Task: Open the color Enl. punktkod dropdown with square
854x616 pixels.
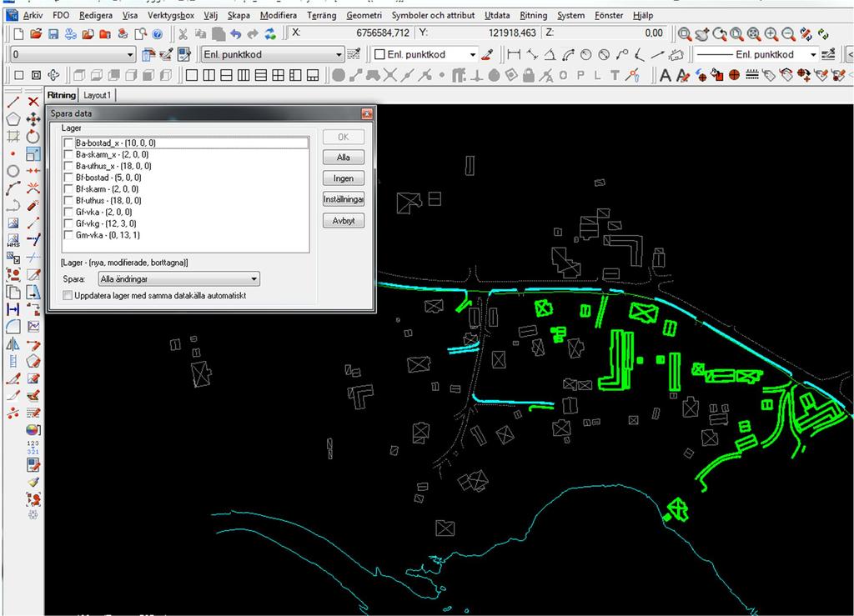Action: coord(424,54)
